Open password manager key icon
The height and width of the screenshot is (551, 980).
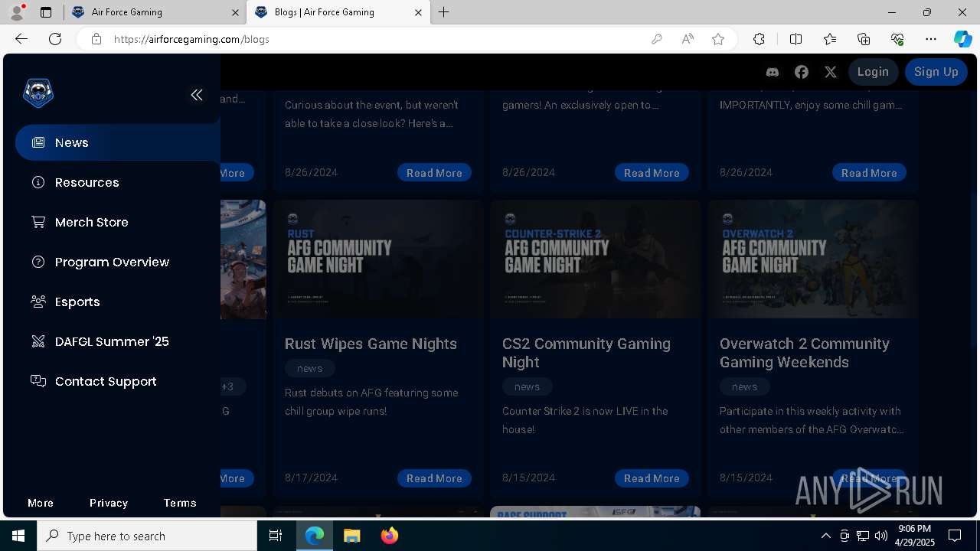click(x=656, y=39)
